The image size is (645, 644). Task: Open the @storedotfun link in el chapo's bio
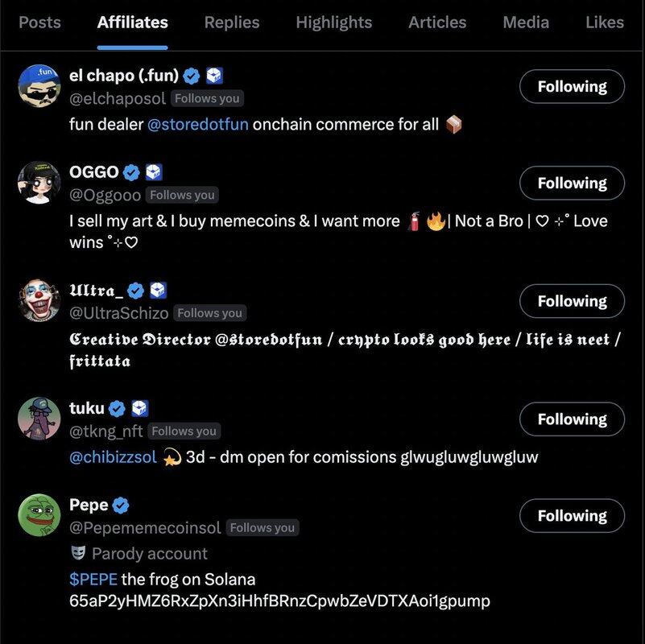pyautogui.click(x=197, y=124)
